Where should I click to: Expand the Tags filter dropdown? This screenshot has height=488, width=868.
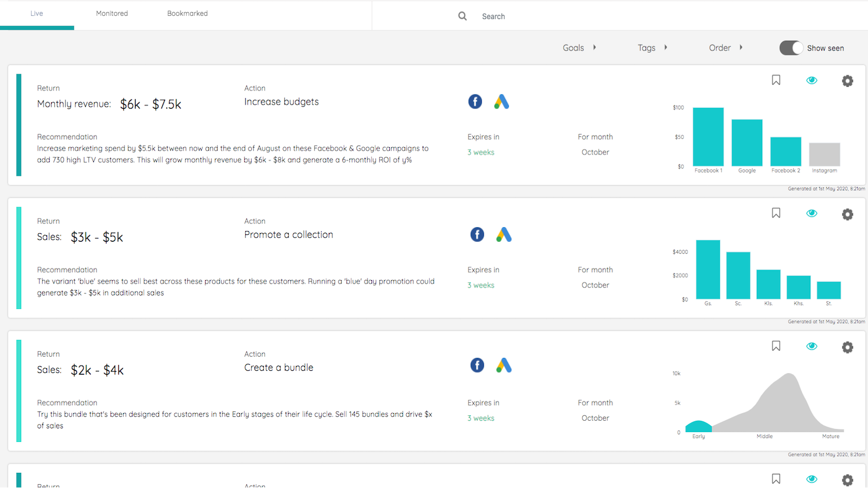(x=652, y=48)
